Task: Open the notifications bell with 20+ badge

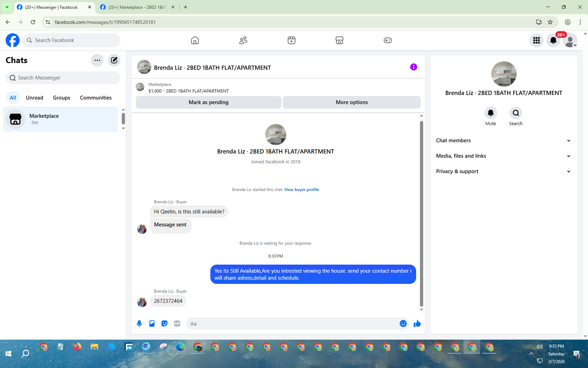Action: [x=553, y=40]
